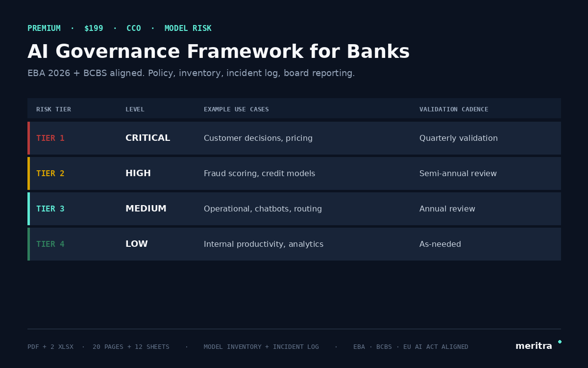
Task: Click the yellow color bar beside TIER 2
Action: (28, 173)
